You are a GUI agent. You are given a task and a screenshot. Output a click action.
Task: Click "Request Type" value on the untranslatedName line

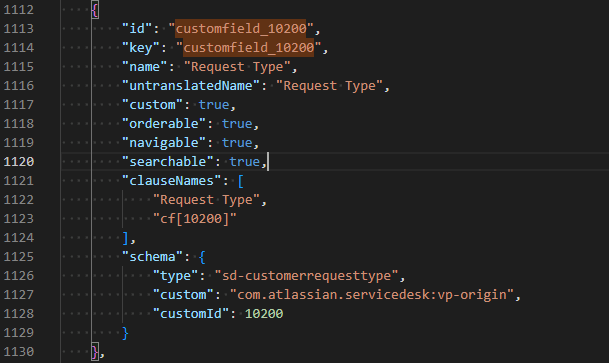tap(329, 85)
